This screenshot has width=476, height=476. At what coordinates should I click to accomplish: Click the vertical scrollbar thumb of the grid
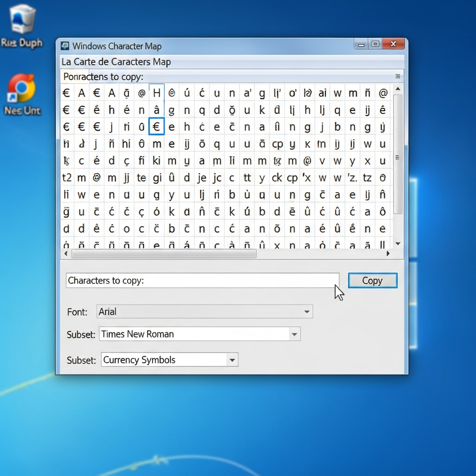point(398,154)
